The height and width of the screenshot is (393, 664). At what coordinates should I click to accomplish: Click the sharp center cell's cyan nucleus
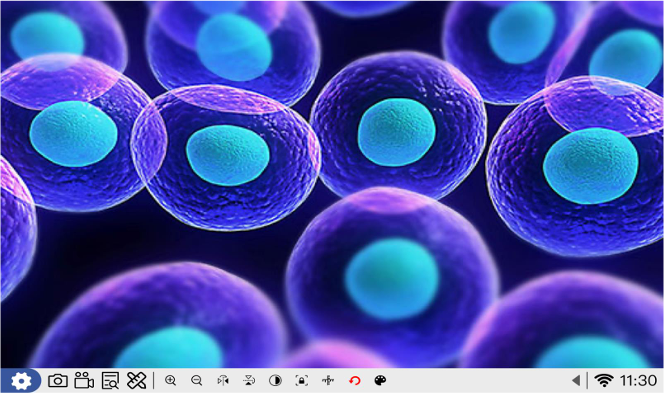point(396,133)
